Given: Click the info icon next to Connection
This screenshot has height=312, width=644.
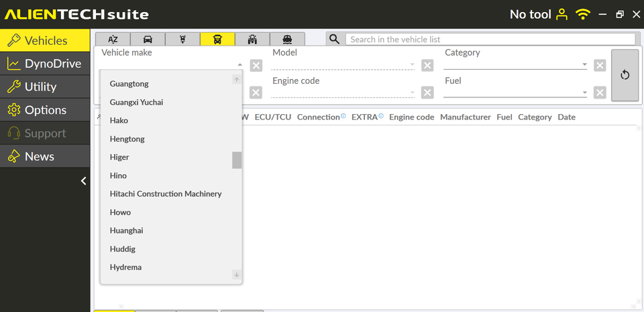Looking at the screenshot, I should click(x=343, y=116).
